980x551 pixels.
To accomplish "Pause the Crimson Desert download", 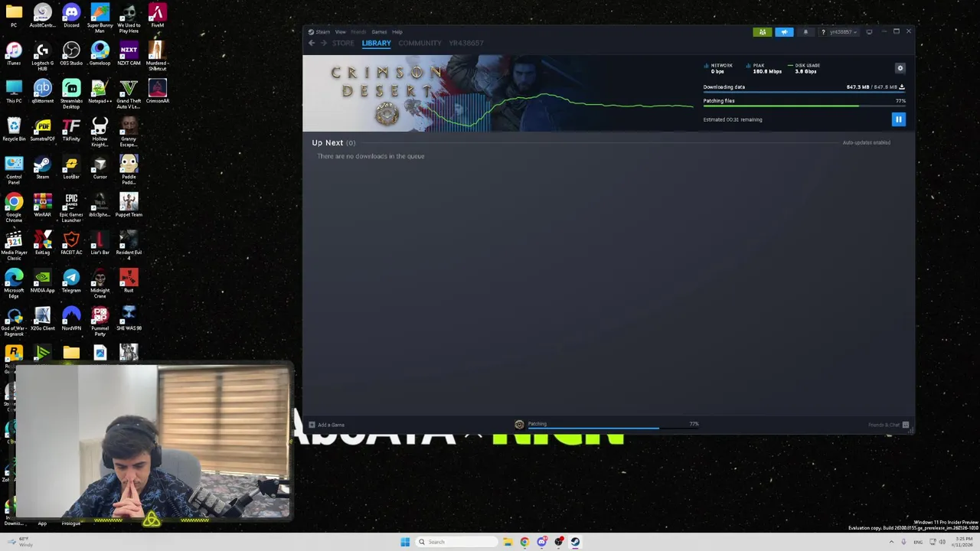I will tap(898, 119).
